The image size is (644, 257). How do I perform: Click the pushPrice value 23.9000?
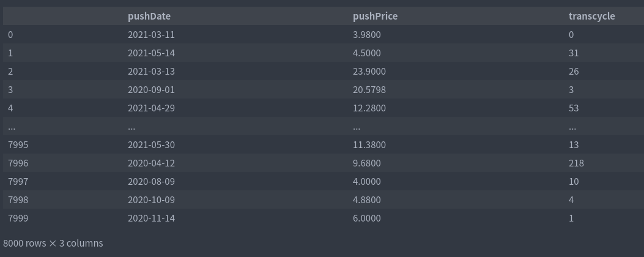coord(369,72)
